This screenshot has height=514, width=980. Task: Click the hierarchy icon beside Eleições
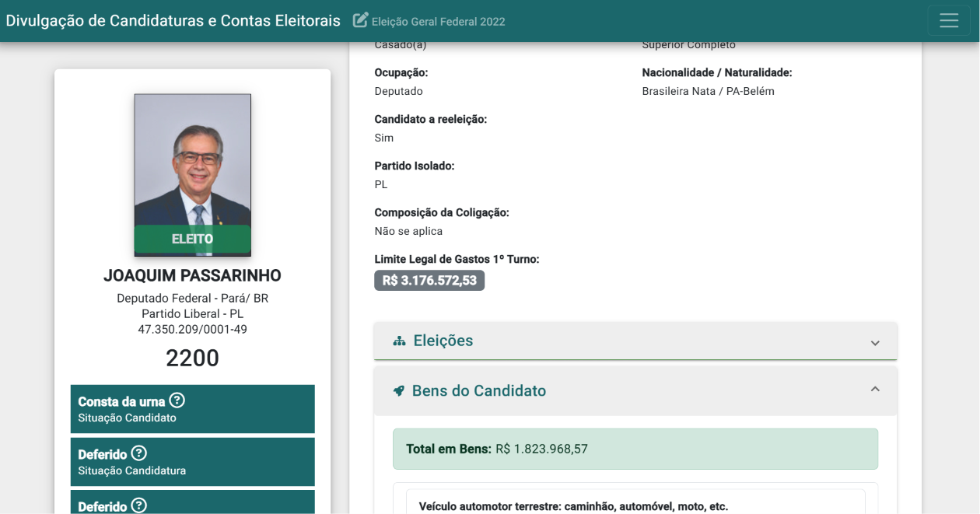(x=400, y=341)
